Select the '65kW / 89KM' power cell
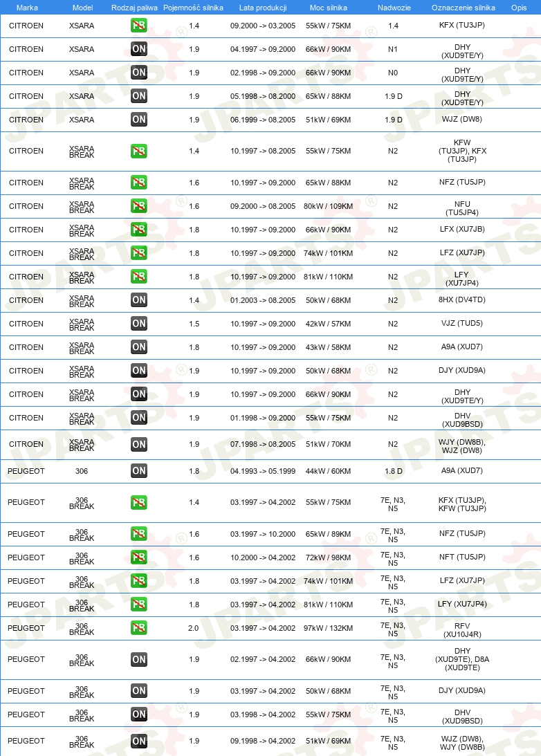Image resolution: width=541 pixels, height=756 pixels. tap(328, 534)
